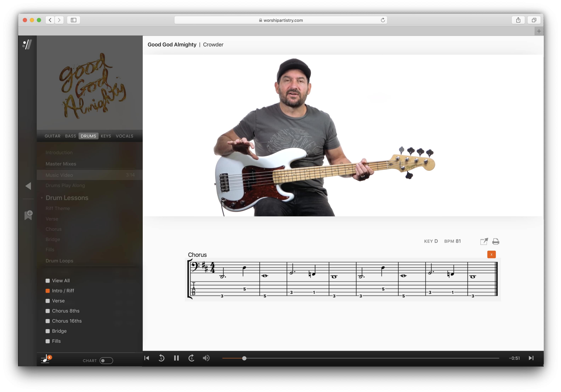Open the Drums Play Along lesson

pyautogui.click(x=65, y=186)
